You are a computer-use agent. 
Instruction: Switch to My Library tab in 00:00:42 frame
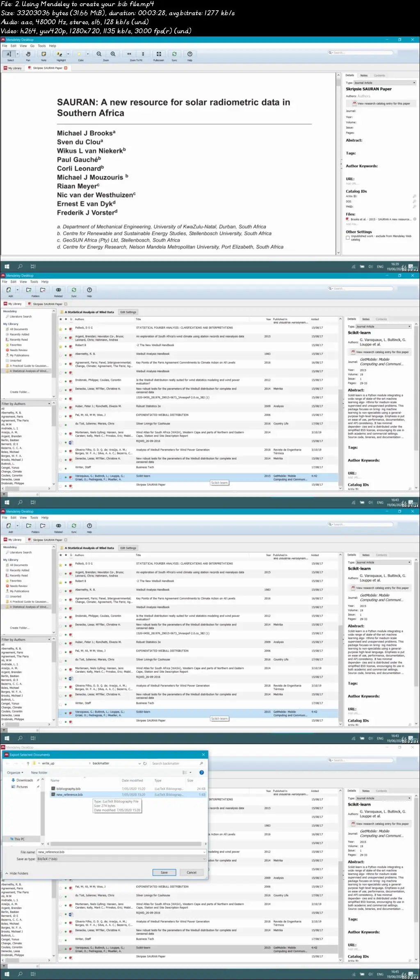click(x=13, y=68)
